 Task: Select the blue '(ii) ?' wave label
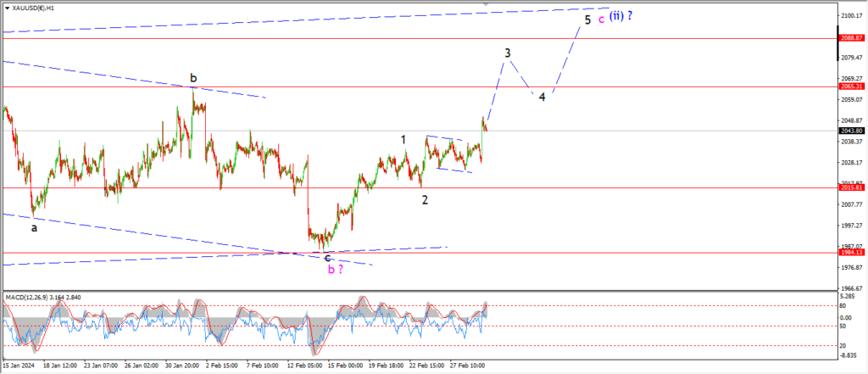621,16
